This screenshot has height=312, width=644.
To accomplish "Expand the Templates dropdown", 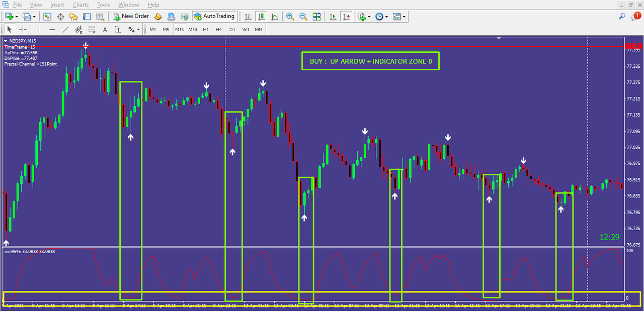I will (404, 17).
